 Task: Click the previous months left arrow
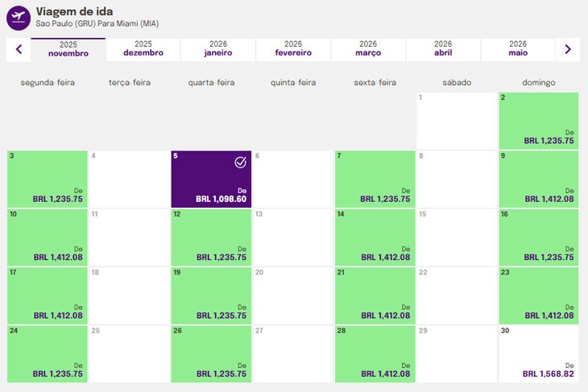click(19, 49)
